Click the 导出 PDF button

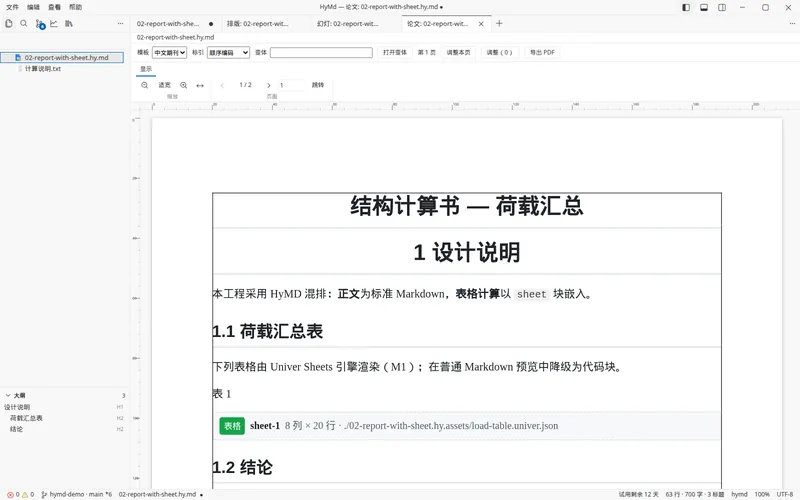[542, 53]
